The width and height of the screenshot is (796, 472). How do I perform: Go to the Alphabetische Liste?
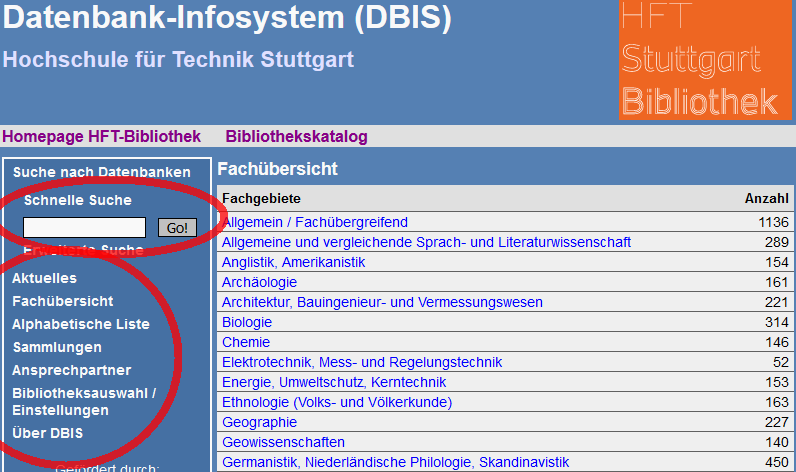tap(81, 324)
